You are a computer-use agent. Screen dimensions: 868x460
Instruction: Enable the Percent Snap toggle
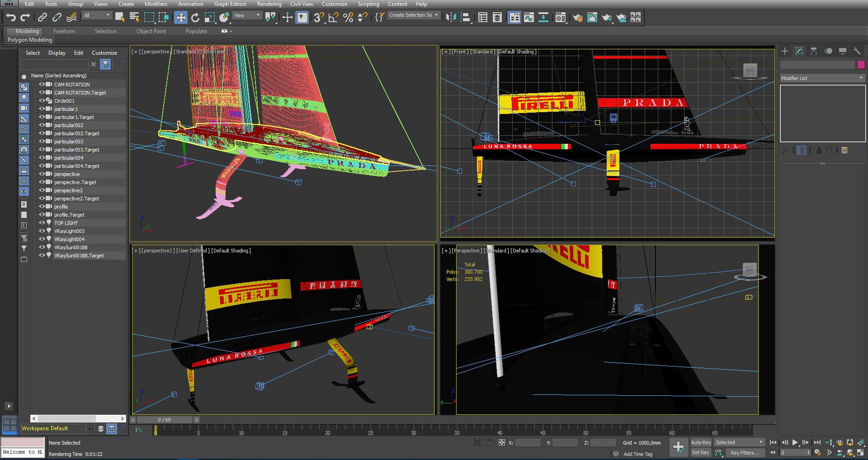point(348,18)
